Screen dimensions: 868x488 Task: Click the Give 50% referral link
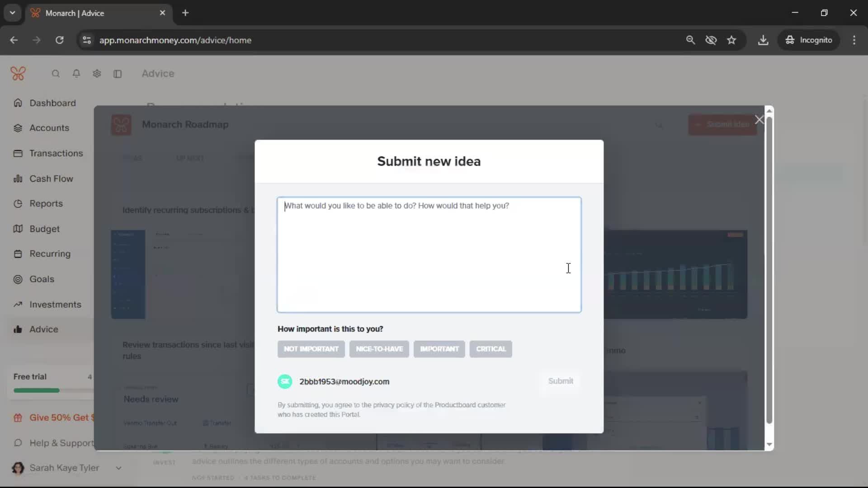(x=59, y=418)
